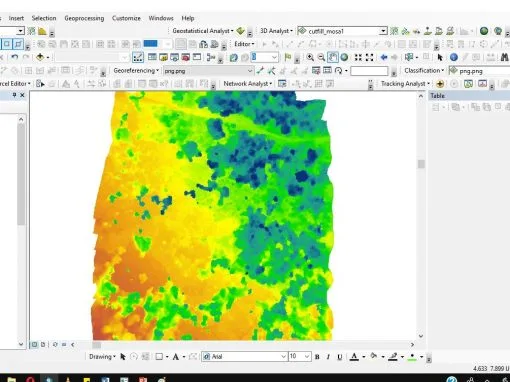Click the map vertical scrollbar thumb
The width and height of the screenshot is (510, 382).
pos(421,164)
